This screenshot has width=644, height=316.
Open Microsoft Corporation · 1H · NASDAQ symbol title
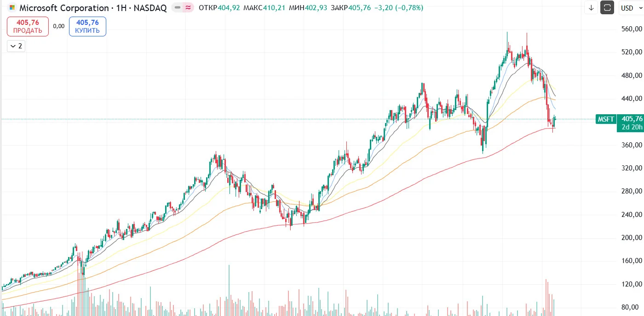pos(93,8)
